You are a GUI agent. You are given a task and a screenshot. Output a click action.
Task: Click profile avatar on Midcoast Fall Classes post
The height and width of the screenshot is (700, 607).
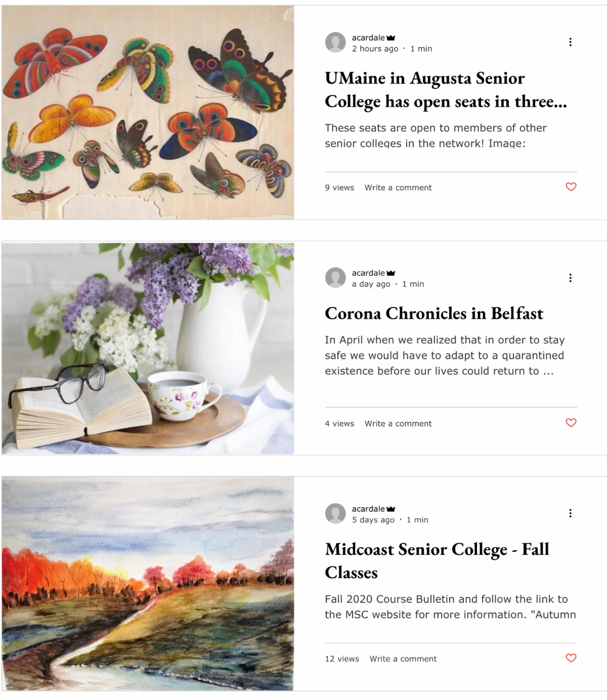pos(335,513)
